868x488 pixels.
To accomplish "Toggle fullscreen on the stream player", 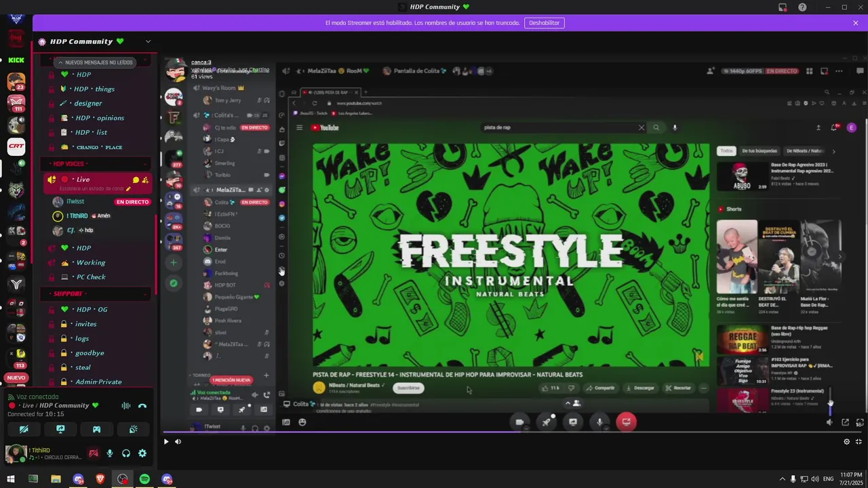I will pyautogui.click(x=859, y=441).
